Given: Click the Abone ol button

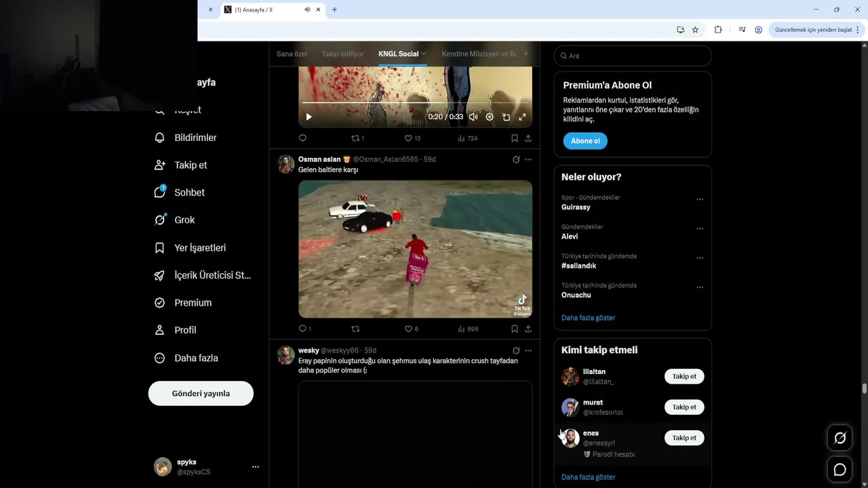Looking at the screenshot, I should pyautogui.click(x=585, y=141).
